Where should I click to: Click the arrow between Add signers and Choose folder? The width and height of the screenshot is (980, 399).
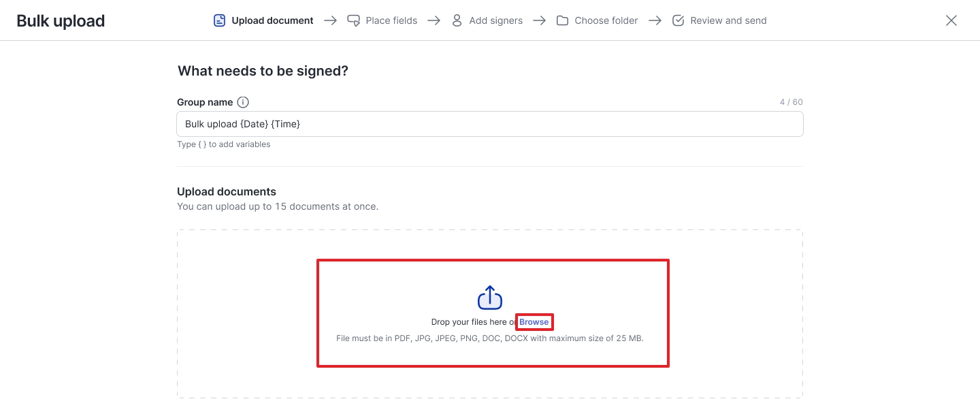click(x=539, y=20)
